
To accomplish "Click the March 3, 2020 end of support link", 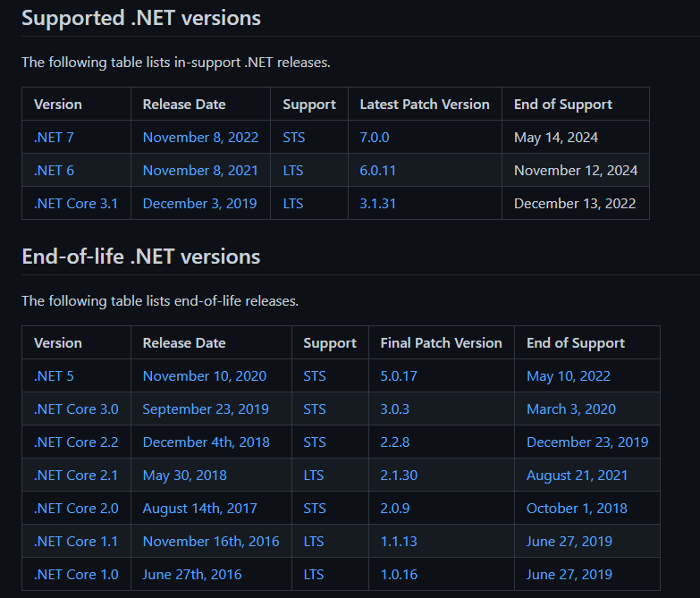I will pyautogui.click(x=571, y=409).
